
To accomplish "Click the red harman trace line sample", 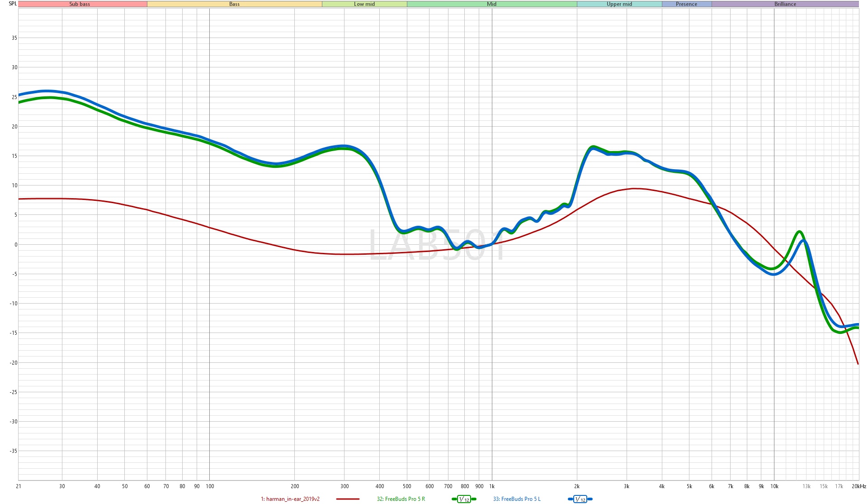I will 348,499.
